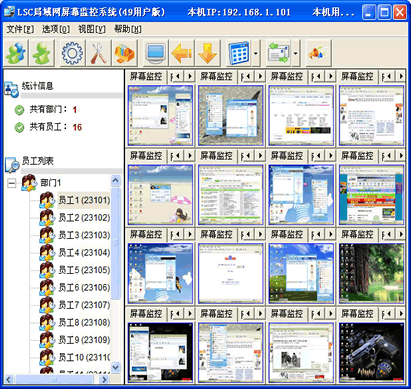The image size is (411, 389).
Task: Open the 选项[O] menu
Action: click(56, 29)
